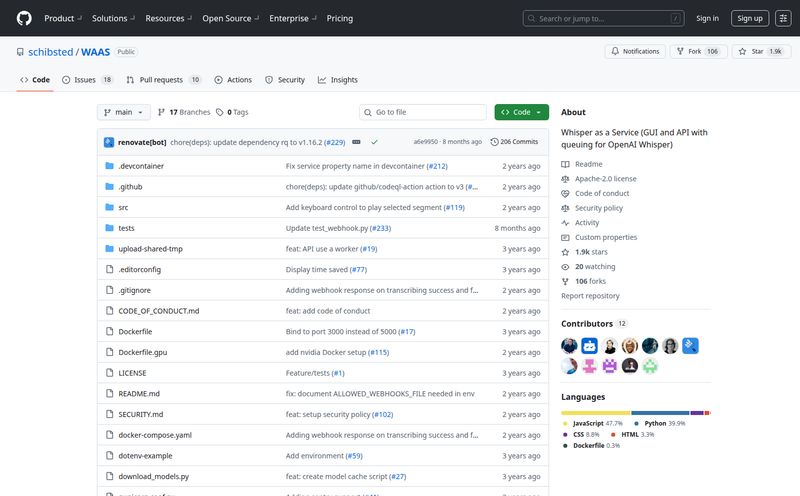The image size is (800, 496).
Task: Expand the main branch dropdown
Action: (x=124, y=112)
